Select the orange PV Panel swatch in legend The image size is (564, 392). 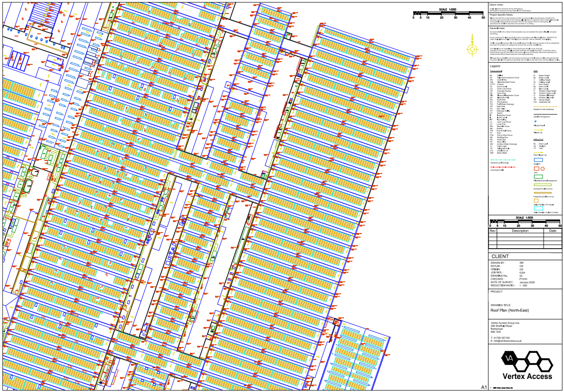click(536, 201)
